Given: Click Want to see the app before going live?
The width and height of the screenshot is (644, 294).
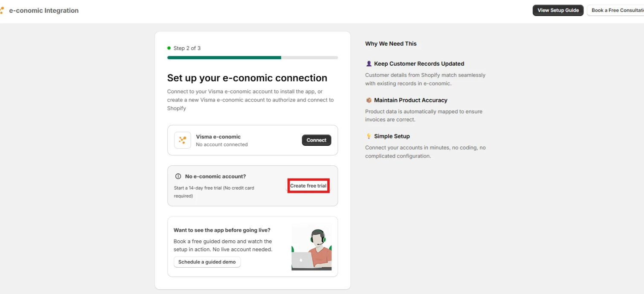Looking at the screenshot, I should tap(222, 230).
